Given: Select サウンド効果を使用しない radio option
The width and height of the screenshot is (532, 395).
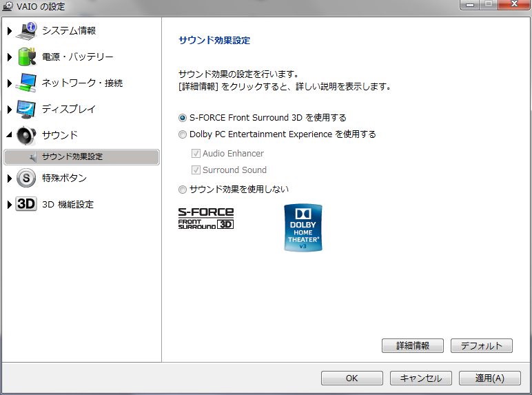Looking at the screenshot, I should pos(183,189).
